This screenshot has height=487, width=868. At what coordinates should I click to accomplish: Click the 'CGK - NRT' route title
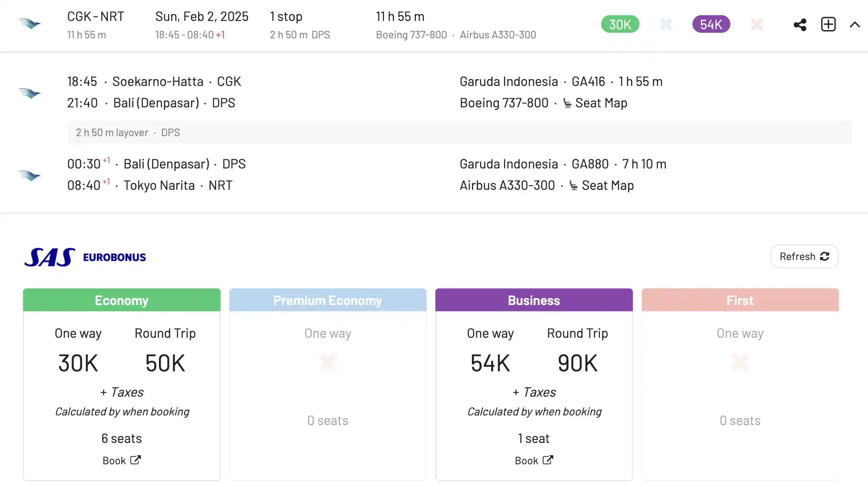96,17
